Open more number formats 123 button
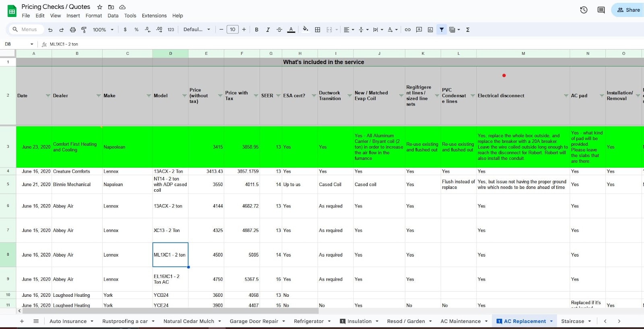The width and height of the screenshot is (644, 329). click(x=171, y=30)
